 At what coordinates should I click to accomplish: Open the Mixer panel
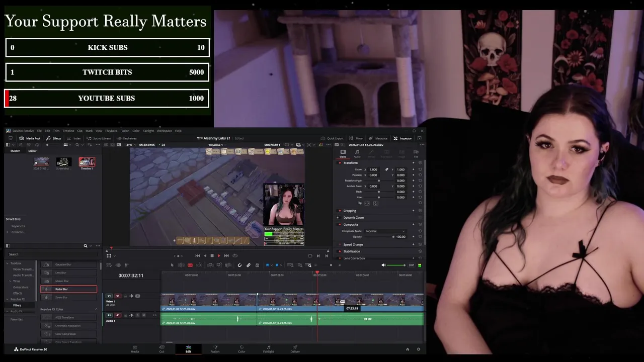pos(356,138)
